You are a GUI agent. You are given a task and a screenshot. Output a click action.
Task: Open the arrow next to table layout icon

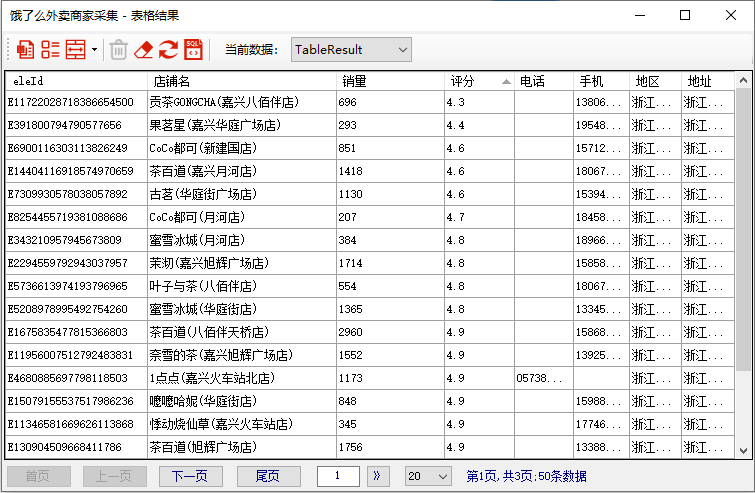(94, 49)
